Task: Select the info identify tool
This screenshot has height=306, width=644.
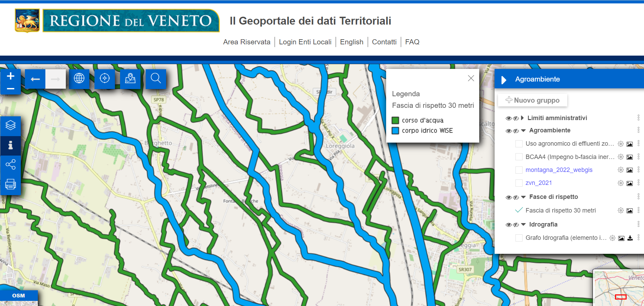Action: (x=11, y=145)
